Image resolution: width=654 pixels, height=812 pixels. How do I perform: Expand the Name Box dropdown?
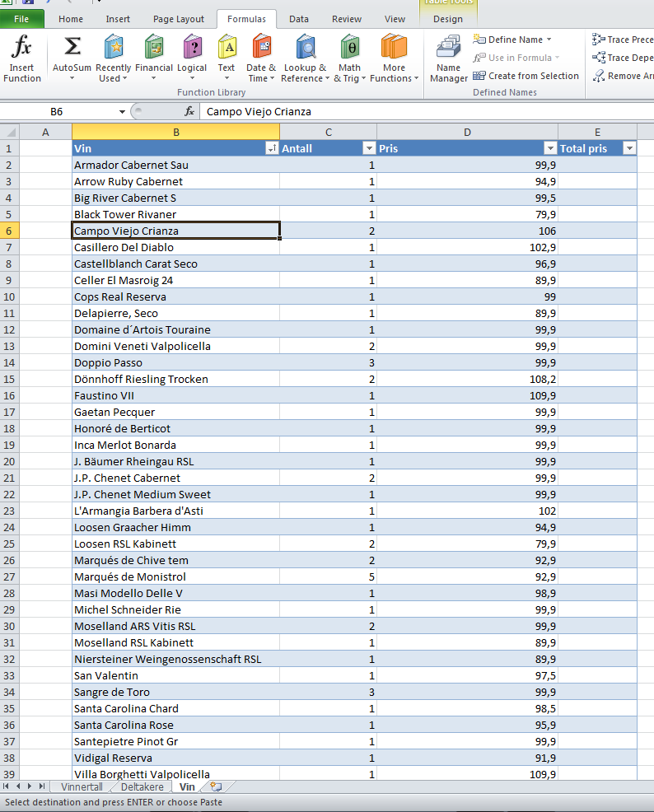(x=122, y=111)
